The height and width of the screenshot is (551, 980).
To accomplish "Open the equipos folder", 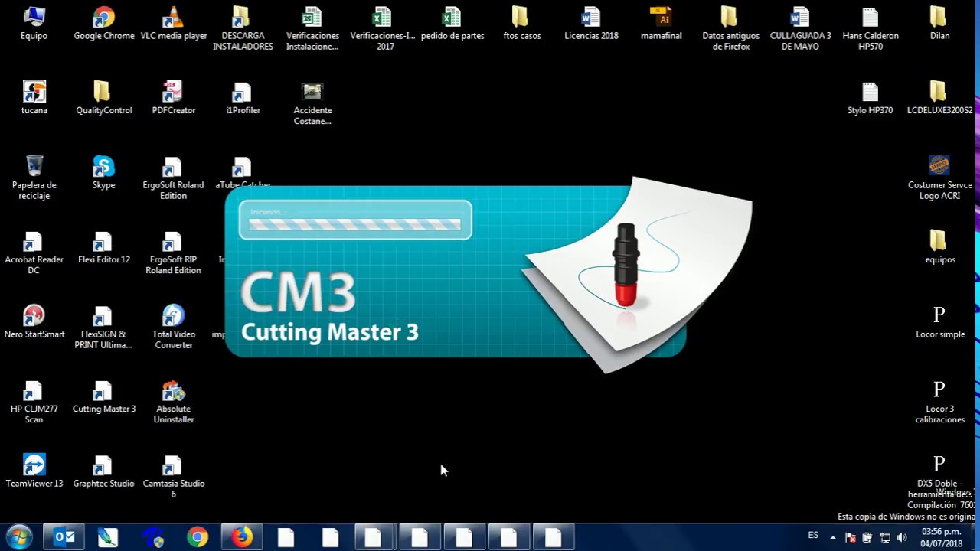I will (939, 247).
